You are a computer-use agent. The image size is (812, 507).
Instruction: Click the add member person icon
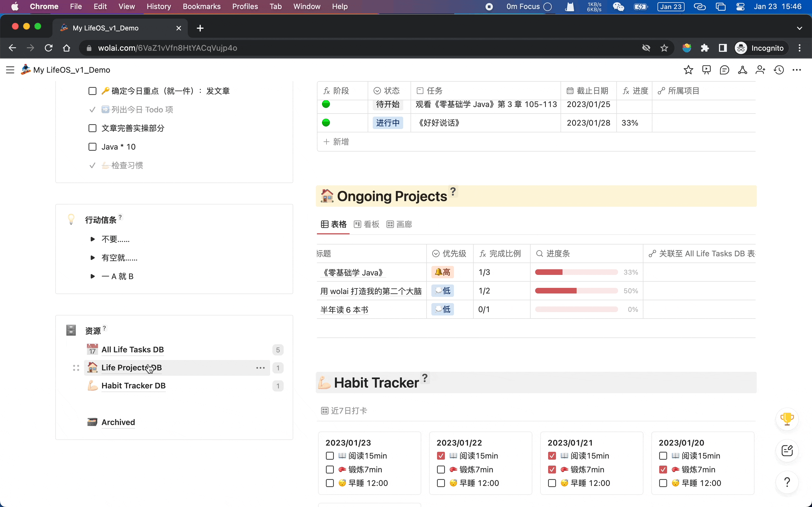[x=760, y=70]
